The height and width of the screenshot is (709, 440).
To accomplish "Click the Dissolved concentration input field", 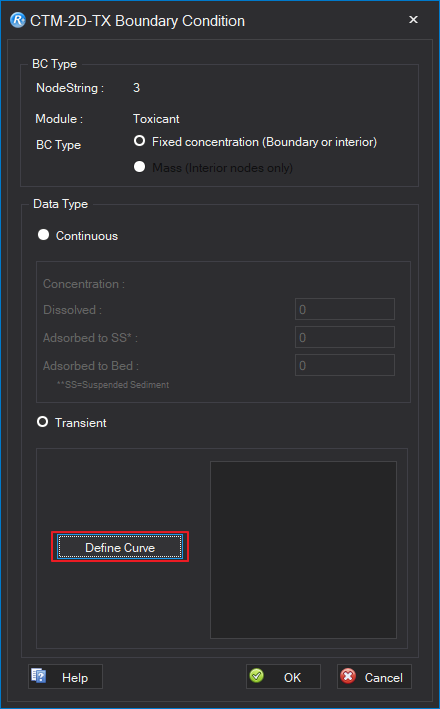I will [345, 309].
